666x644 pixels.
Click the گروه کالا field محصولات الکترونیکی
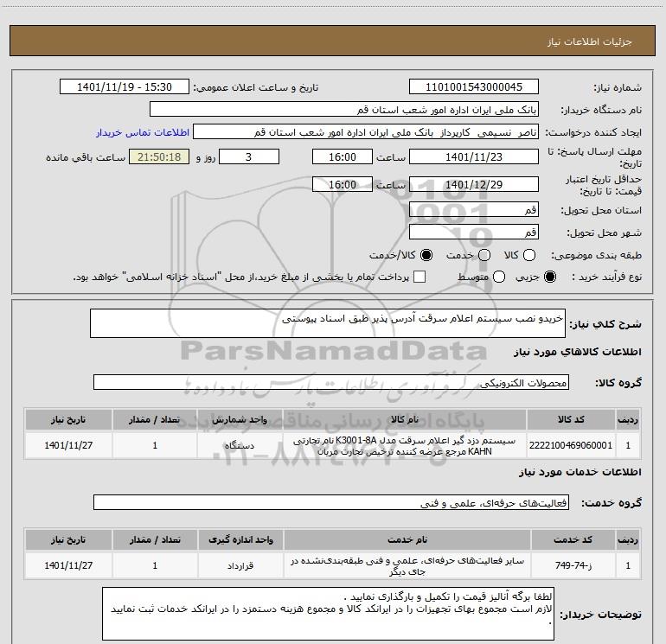(331, 382)
